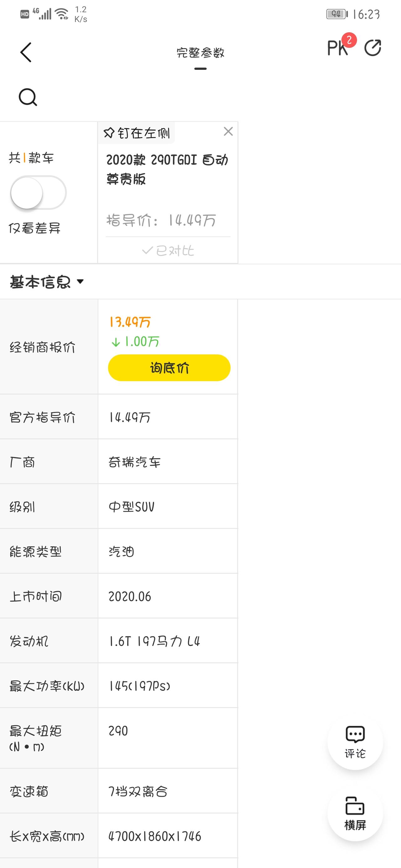Tap the 已对比 compared checkmark
Viewport: 401px width, 868px height.
click(168, 251)
